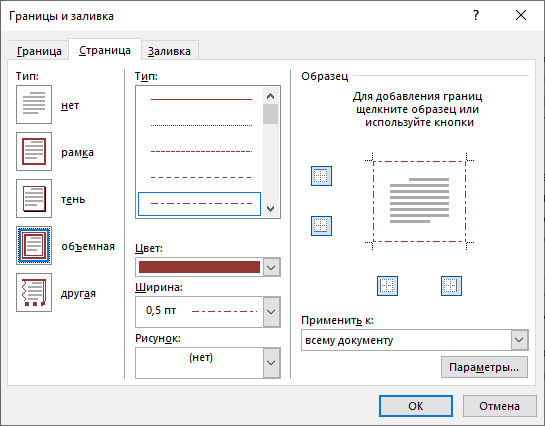Screen dimensions: 545x426
Task: Toggle the left border button in preview
Action: click(x=387, y=286)
